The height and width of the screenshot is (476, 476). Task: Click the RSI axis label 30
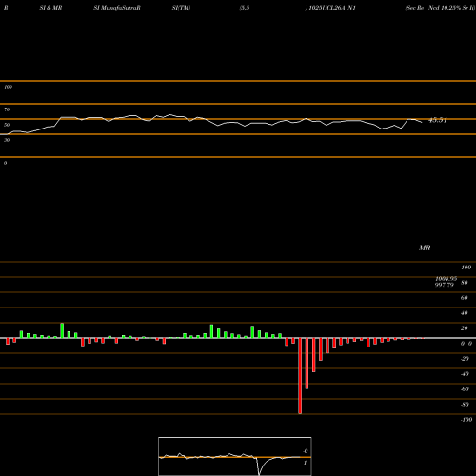pos(7,140)
